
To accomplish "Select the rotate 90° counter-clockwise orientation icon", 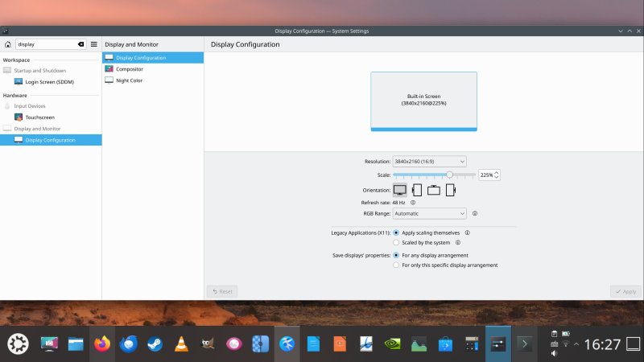I will [x=451, y=190].
